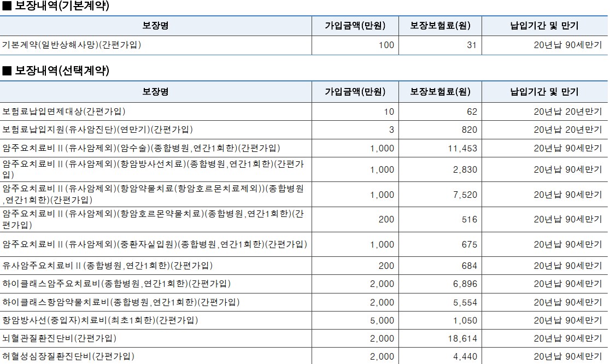Click amount '2,000' in 하이클래스항암약물치료비 row

pyautogui.click(x=382, y=303)
